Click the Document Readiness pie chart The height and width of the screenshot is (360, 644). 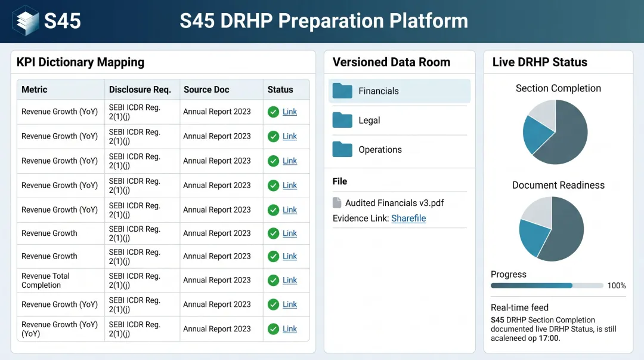click(551, 229)
